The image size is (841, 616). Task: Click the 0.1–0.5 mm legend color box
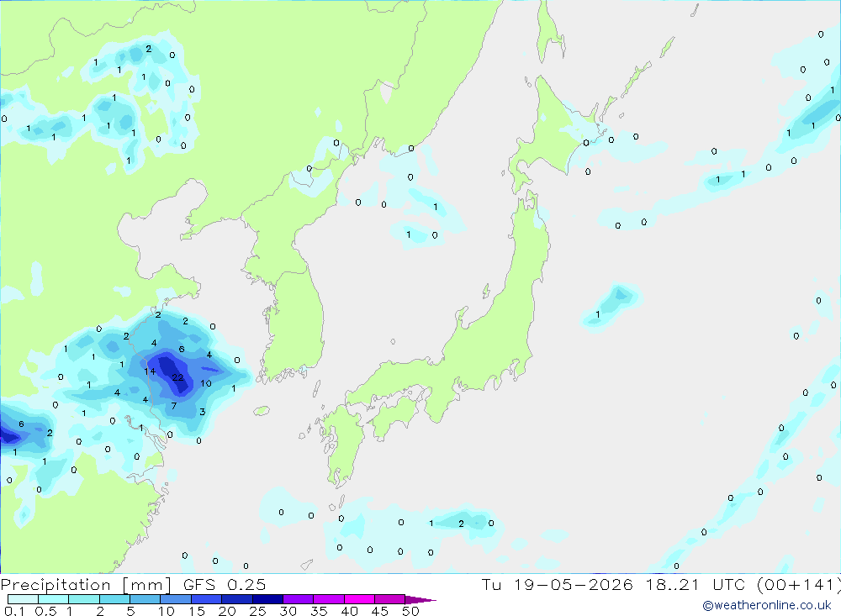coord(23,599)
